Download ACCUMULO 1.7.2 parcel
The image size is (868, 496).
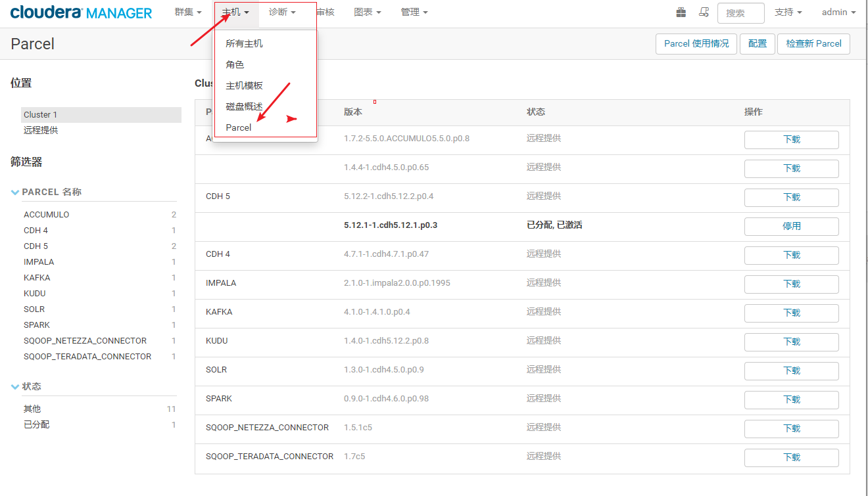click(792, 140)
